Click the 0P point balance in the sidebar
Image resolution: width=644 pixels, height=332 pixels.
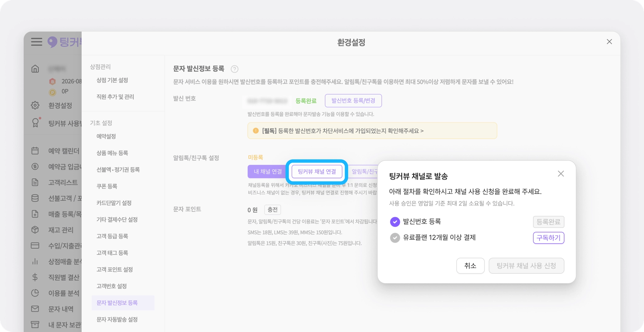pos(65,91)
